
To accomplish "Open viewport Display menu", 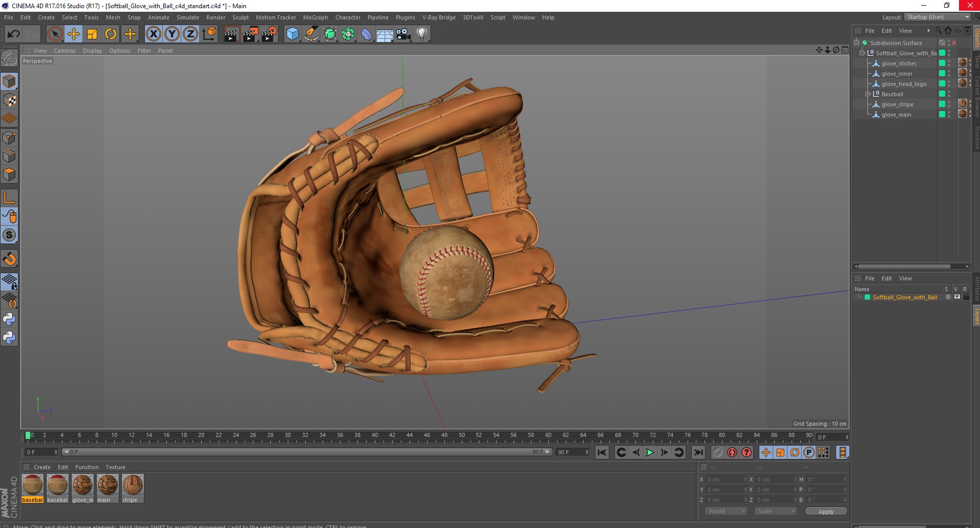I will (x=92, y=51).
